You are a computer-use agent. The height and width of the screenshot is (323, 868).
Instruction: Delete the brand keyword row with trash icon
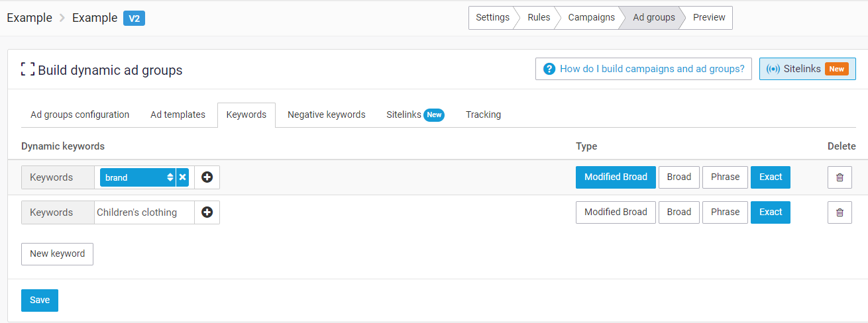[x=840, y=177]
